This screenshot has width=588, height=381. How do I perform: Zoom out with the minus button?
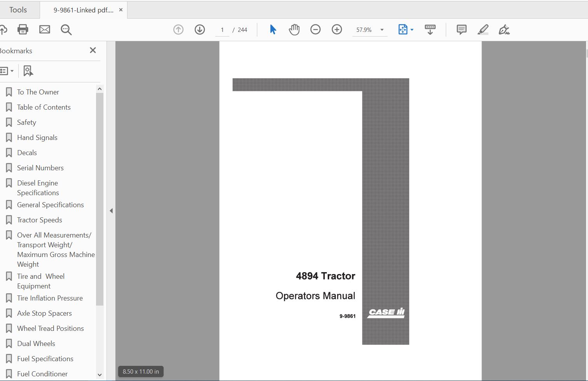(x=316, y=30)
